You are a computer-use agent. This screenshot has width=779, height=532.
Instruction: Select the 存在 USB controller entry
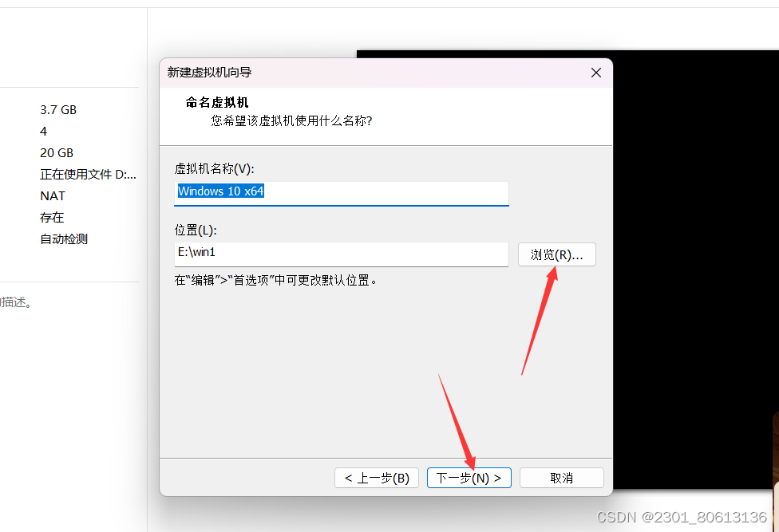pyautogui.click(x=52, y=218)
